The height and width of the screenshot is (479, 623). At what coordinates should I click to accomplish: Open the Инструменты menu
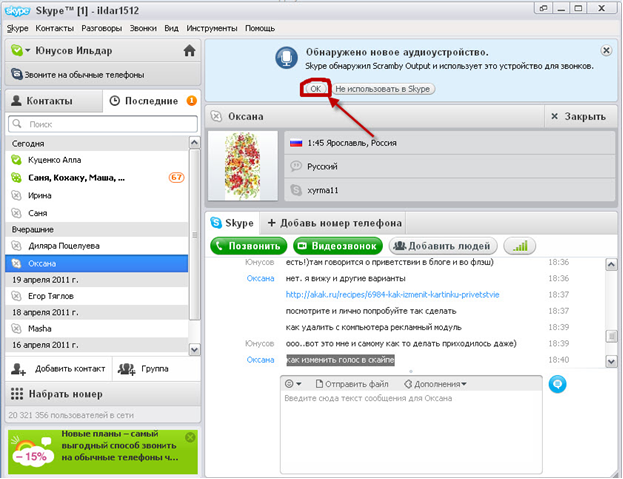(x=212, y=28)
